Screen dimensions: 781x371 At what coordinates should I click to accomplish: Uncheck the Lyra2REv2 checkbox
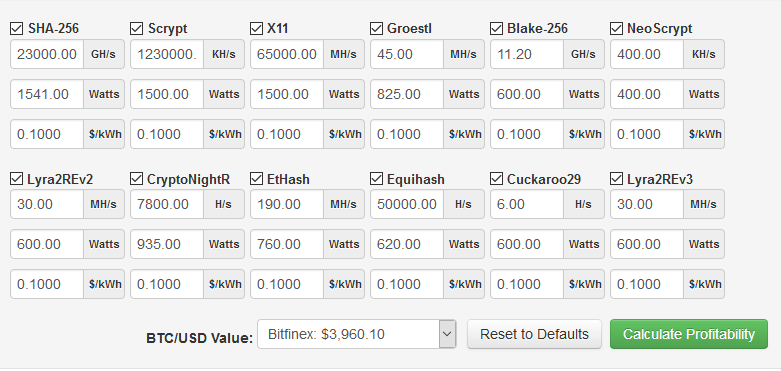(x=16, y=179)
